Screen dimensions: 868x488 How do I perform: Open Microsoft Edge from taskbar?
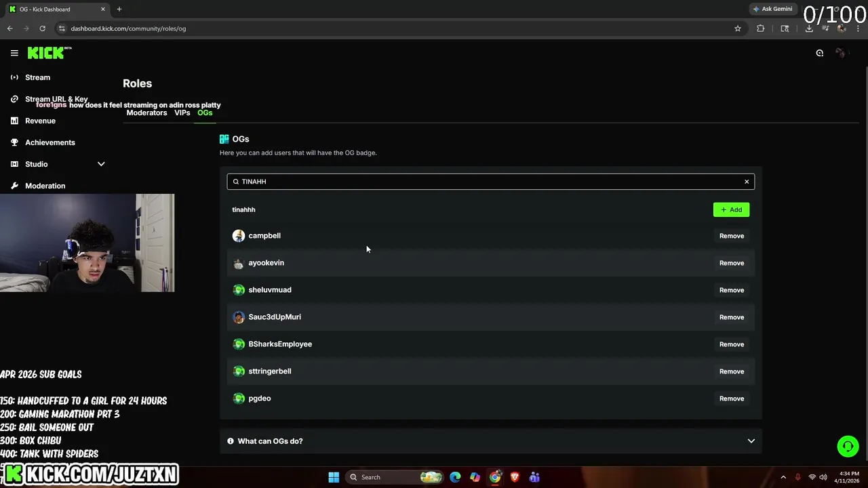(455, 477)
